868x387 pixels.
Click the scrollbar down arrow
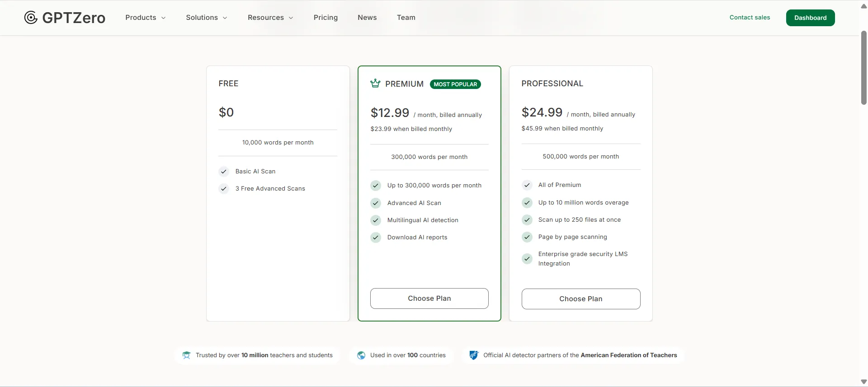pos(864,382)
